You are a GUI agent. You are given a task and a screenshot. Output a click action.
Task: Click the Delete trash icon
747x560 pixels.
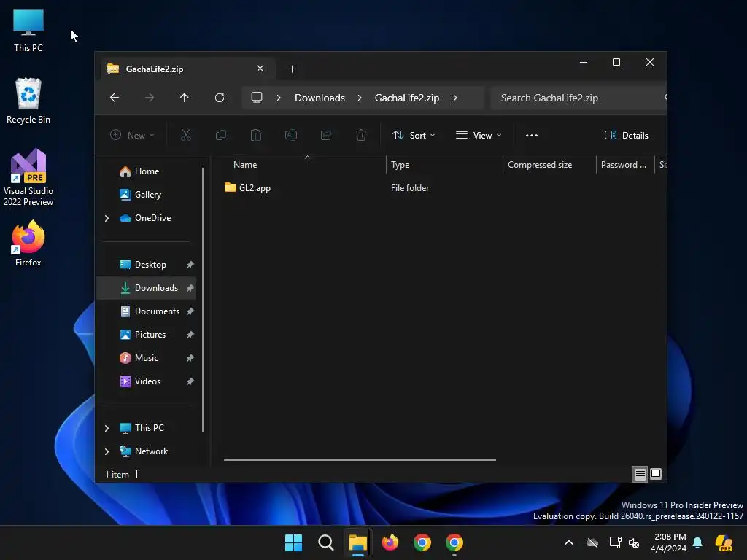[361, 135]
